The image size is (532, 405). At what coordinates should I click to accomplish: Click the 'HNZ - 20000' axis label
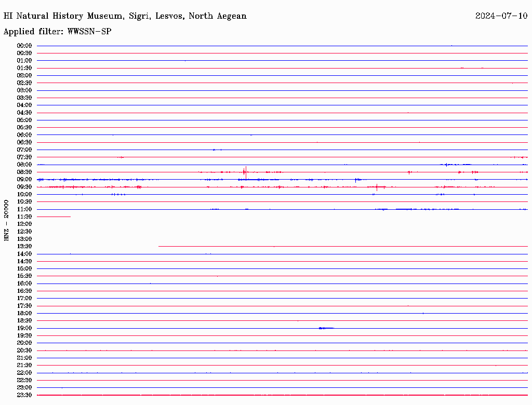[6, 221]
